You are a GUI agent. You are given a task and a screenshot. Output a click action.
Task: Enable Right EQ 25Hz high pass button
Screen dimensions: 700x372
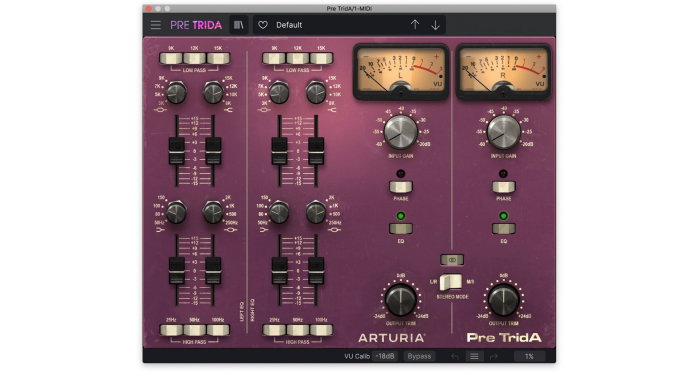274,330
